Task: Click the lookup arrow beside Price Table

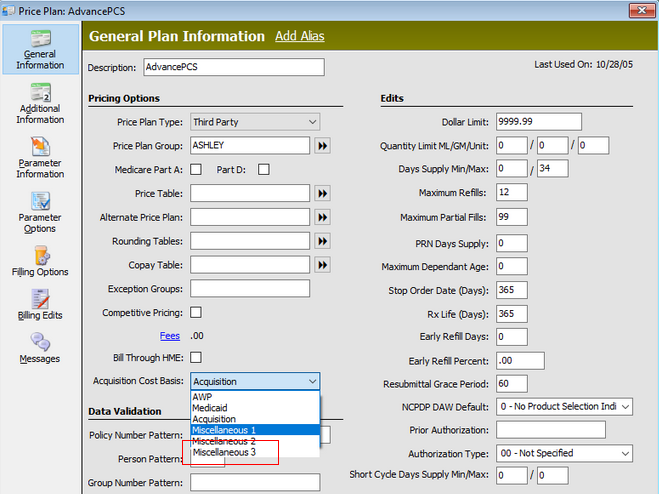Action: click(x=322, y=193)
